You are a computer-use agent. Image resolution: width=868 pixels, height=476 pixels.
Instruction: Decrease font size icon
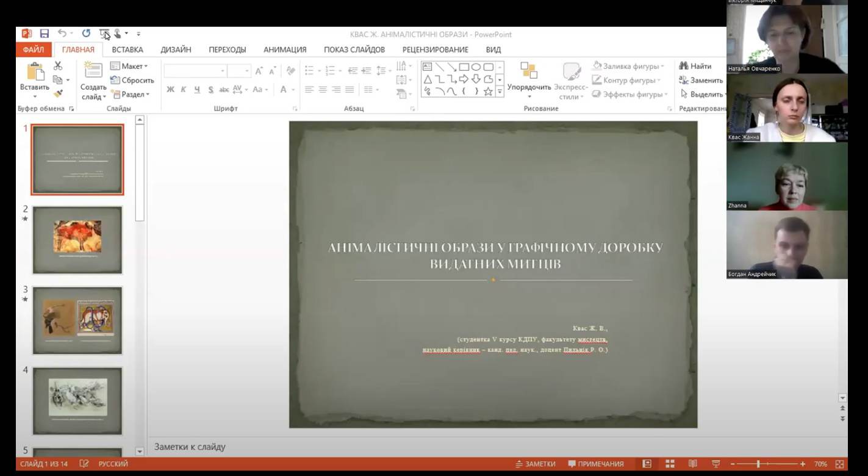coord(271,71)
